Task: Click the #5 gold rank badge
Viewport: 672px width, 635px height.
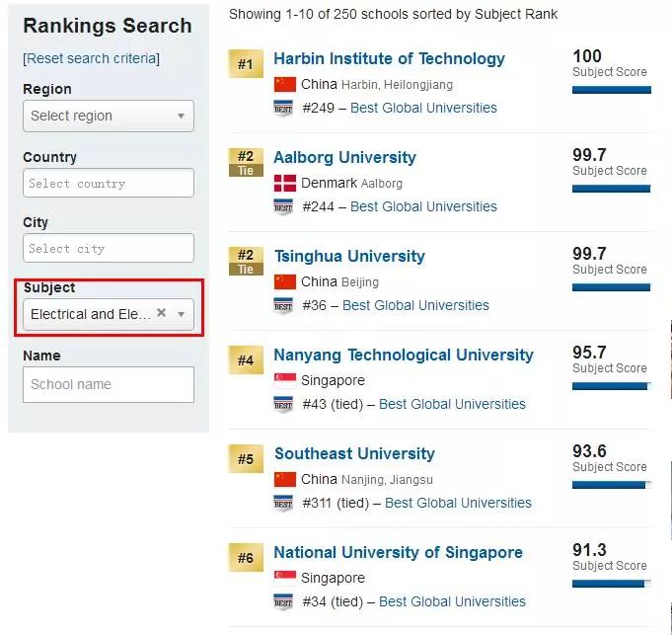Action: pos(246,459)
